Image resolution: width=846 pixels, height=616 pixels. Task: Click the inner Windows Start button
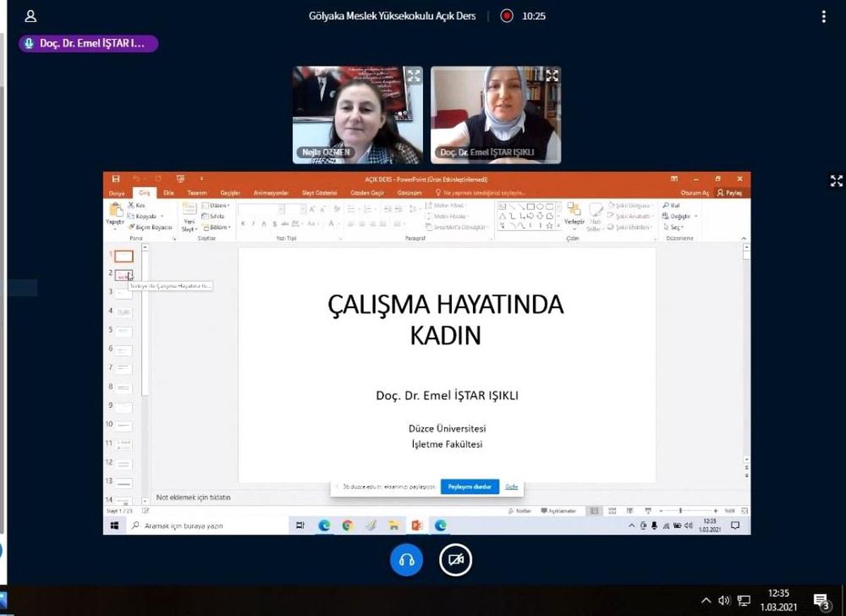114,525
